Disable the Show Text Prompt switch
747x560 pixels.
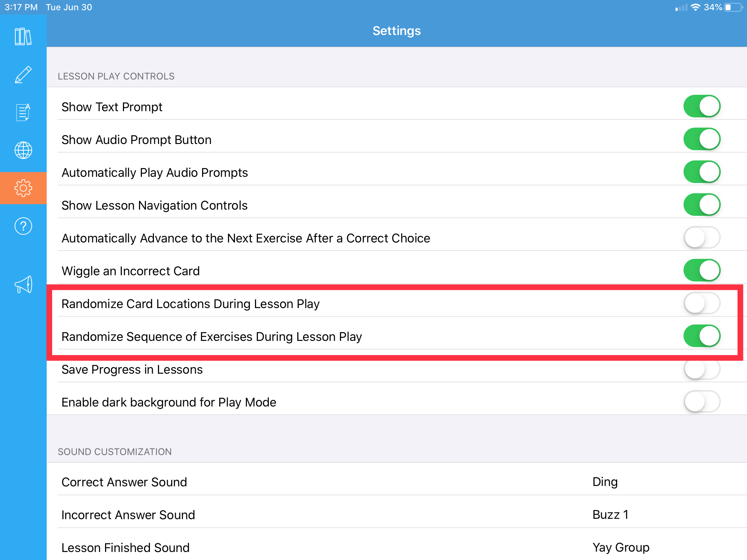coord(702,106)
